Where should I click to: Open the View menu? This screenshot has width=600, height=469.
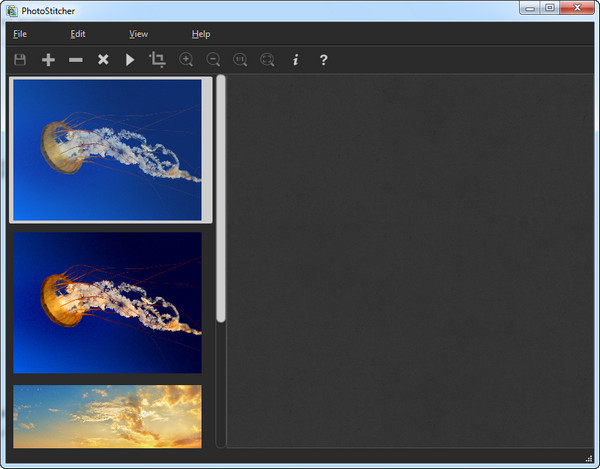point(138,34)
